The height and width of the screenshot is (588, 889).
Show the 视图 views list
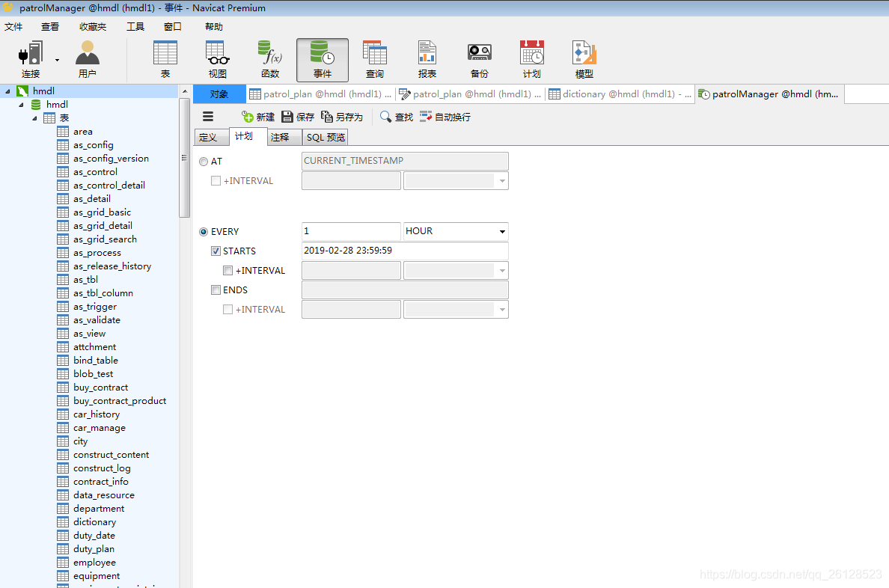[218, 59]
